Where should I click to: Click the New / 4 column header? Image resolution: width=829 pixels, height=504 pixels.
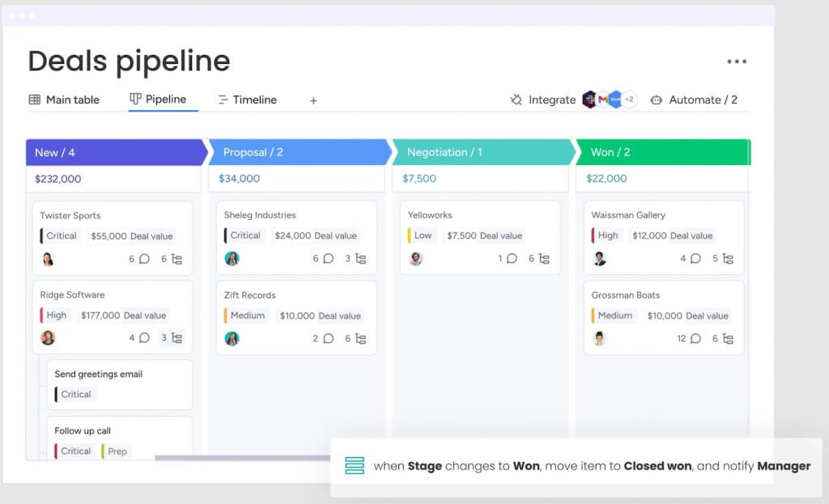[55, 152]
